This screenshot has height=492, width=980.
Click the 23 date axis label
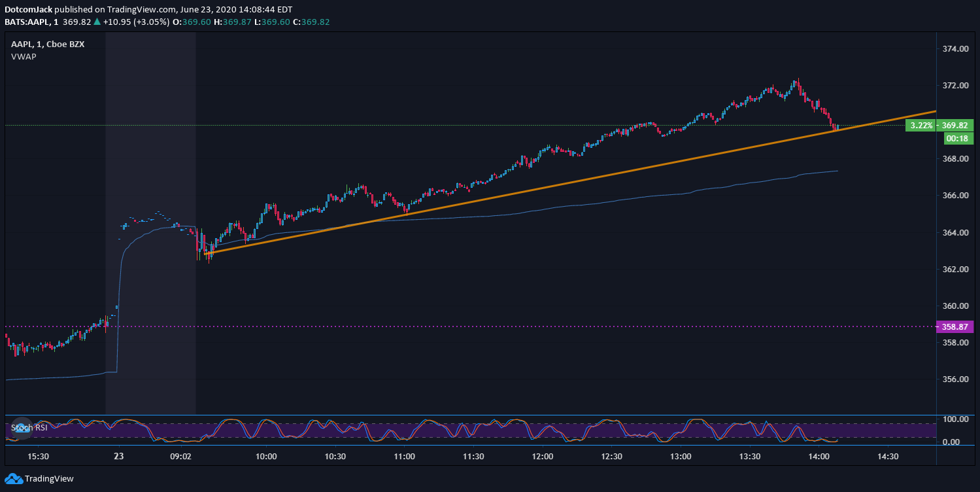118,457
